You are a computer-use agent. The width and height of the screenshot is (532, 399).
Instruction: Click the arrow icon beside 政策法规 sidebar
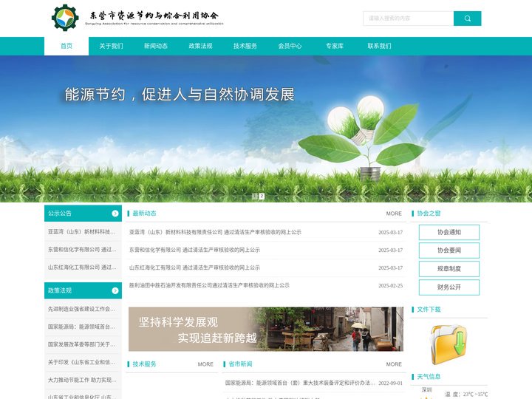[x=115, y=290]
